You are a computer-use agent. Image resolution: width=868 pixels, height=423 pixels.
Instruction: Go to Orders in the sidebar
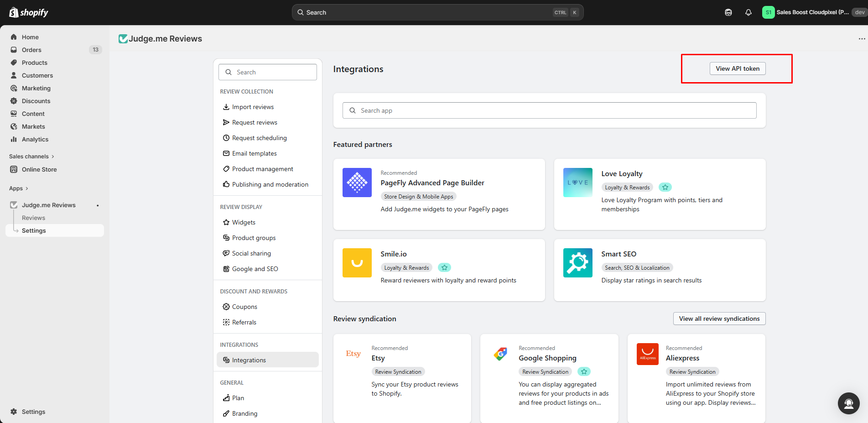(31, 50)
